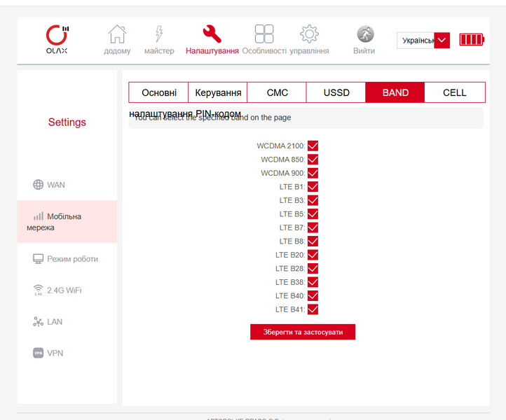
Task: Click the Режим роботи monitor icon
Action: [x=38, y=259]
